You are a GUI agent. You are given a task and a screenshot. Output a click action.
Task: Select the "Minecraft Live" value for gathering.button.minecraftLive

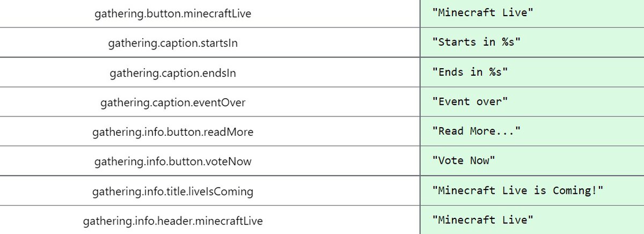483,13
